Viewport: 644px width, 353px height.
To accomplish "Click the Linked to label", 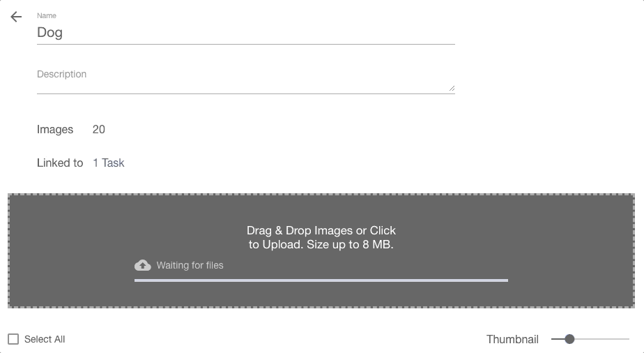I will point(60,163).
